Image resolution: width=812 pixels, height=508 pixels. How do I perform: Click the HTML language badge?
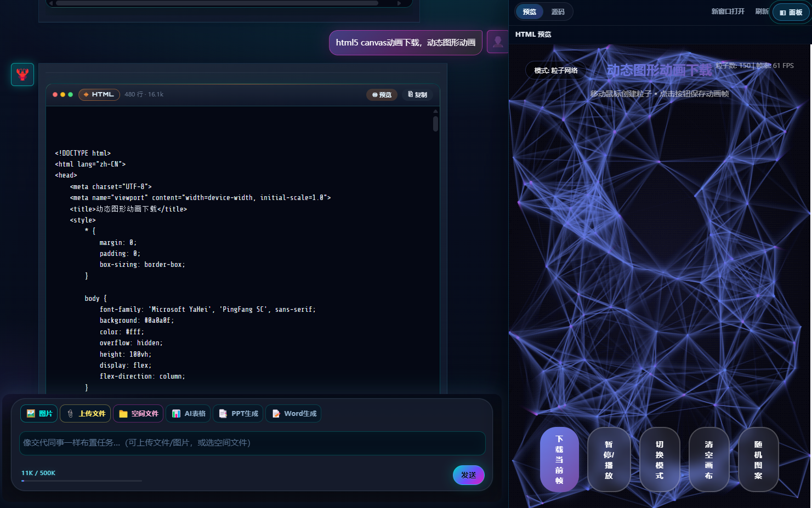click(99, 95)
